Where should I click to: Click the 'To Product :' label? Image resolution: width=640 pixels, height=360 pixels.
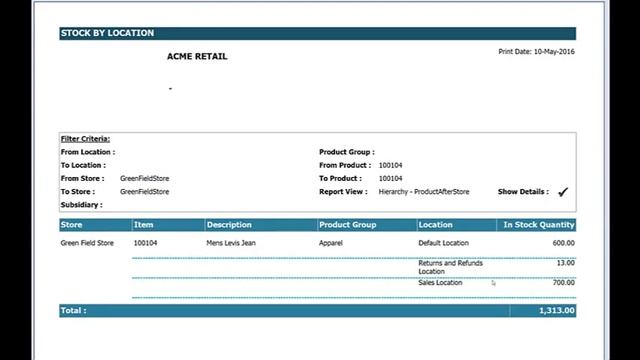click(x=340, y=178)
